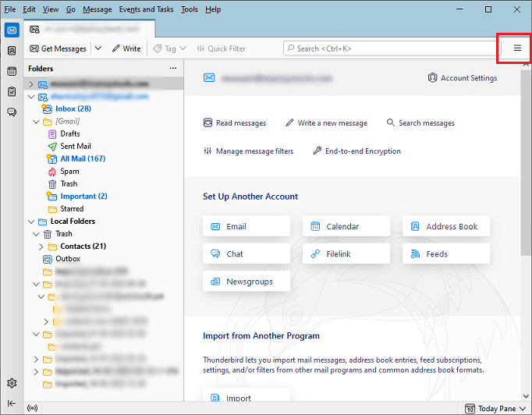This screenshot has width=532, height=415.
Task: Set up Filelink
Action: coord(346,254)
